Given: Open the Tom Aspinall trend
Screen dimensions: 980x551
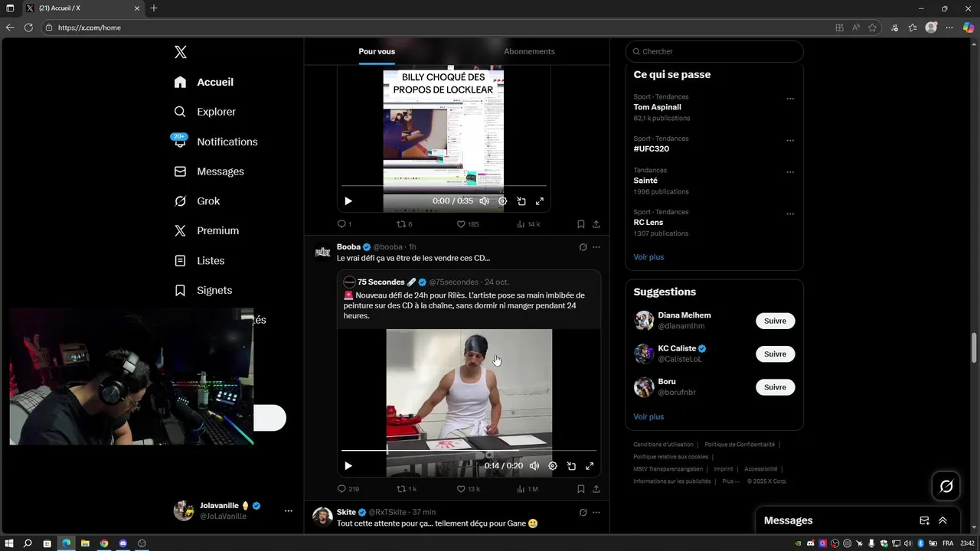Looking at the screenshot, I should [x=657, y=107].
